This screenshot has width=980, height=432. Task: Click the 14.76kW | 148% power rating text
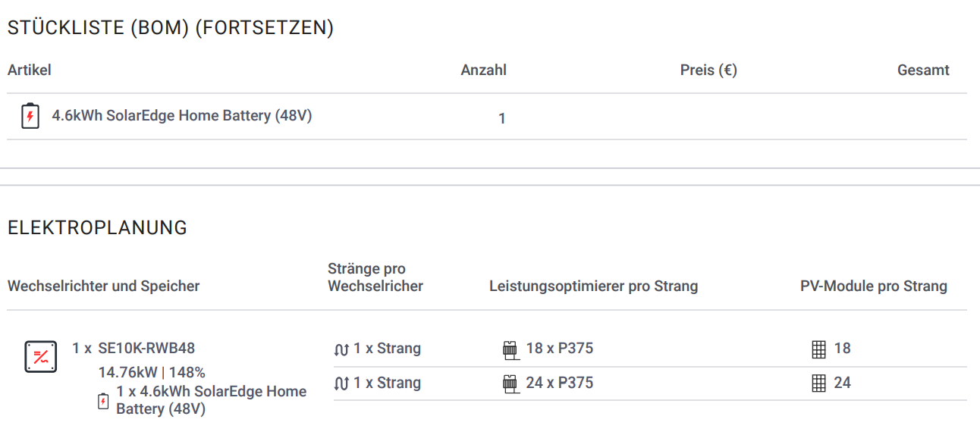coord(152,373)
